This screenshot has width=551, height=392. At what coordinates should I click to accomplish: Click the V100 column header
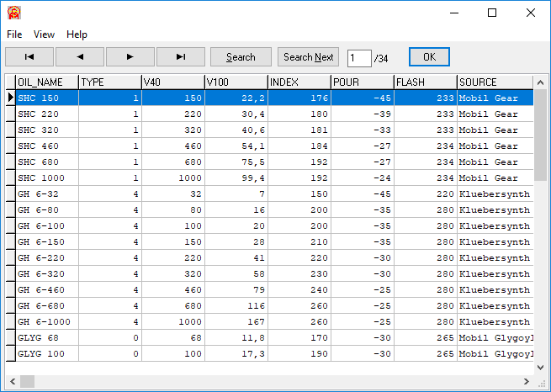coord(236,82)
